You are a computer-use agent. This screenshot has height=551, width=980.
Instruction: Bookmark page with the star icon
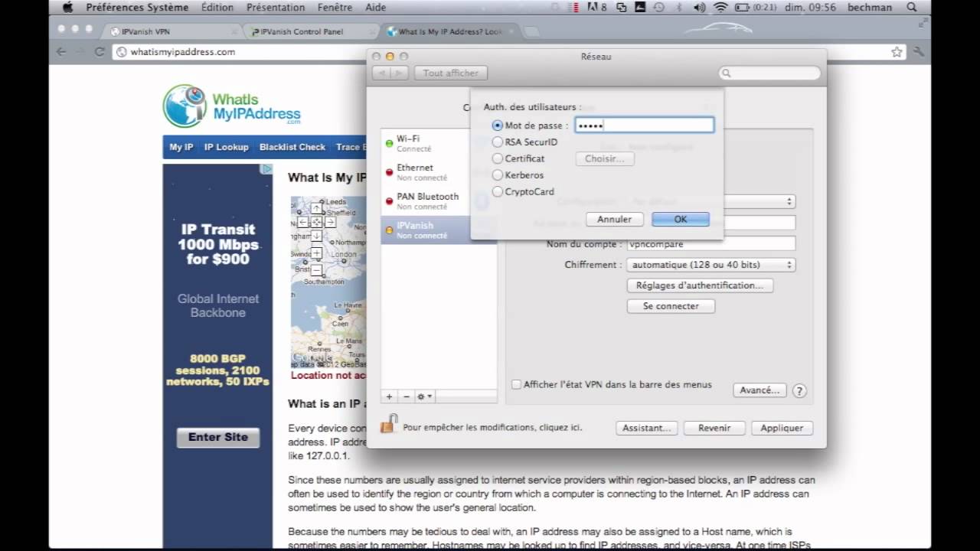point(897,52)
